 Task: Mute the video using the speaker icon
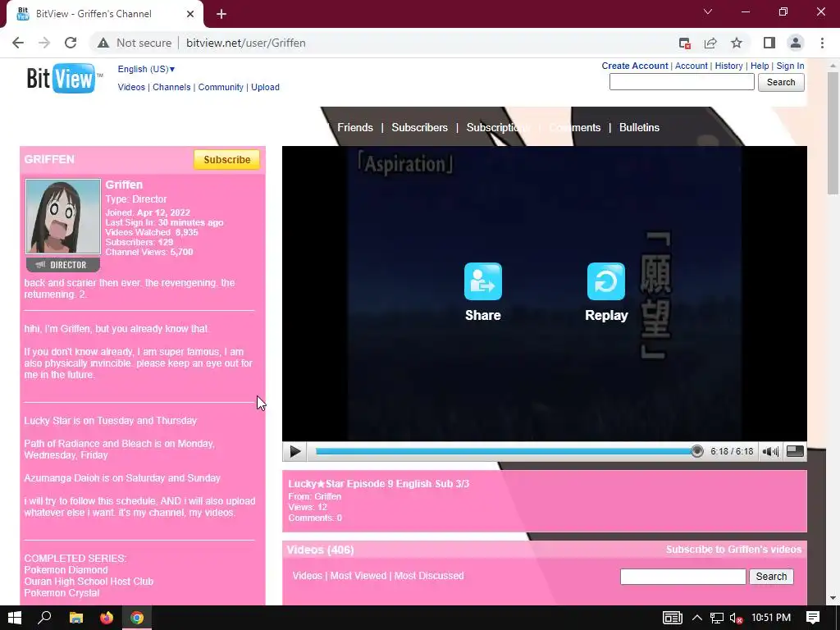770,452
